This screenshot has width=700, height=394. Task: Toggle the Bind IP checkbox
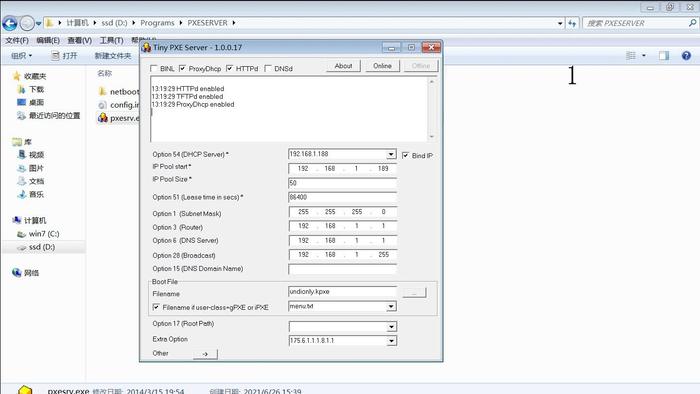click(405, 155)
